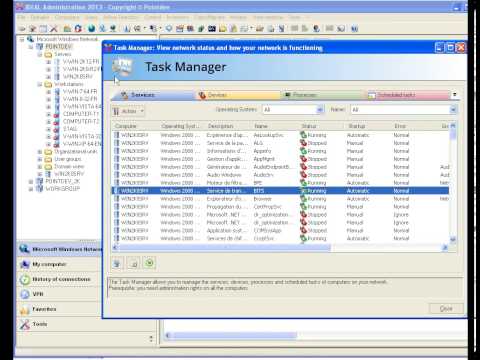Switch to the Scheduled tasks tab
The height and width of the screenshot is (360, 480).
[x=407, y=95]
